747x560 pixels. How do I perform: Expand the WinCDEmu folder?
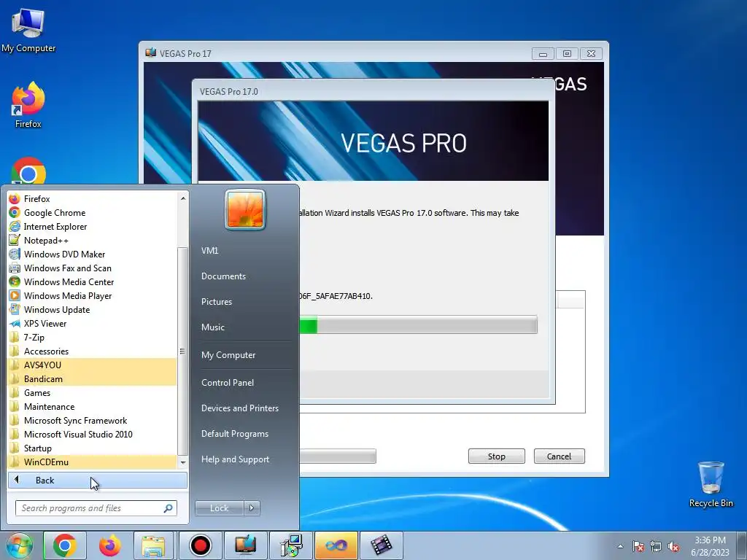click(x=92, y=462)
